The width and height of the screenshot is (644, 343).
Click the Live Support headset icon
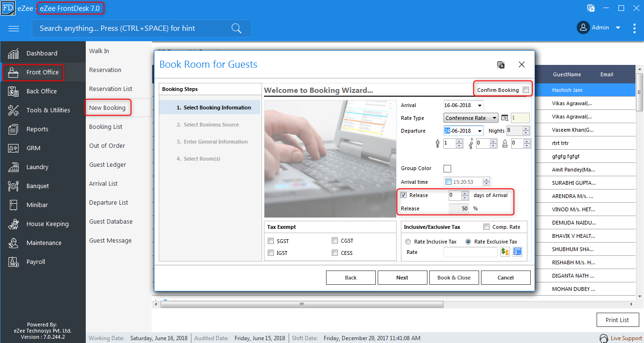coord(604,338)
